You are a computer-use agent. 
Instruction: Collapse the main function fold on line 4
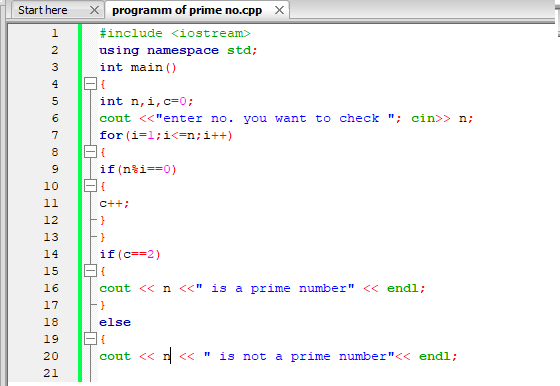click(90, 84)
